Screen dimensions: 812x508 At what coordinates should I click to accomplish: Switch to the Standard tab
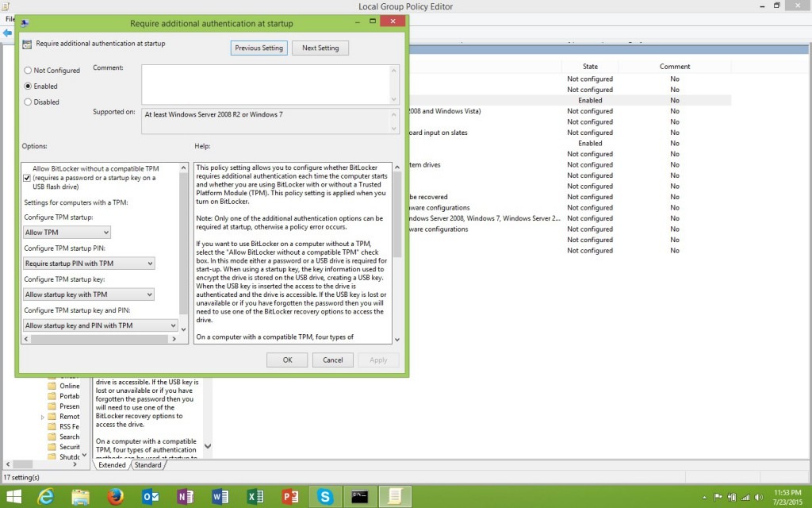(148, 465)
